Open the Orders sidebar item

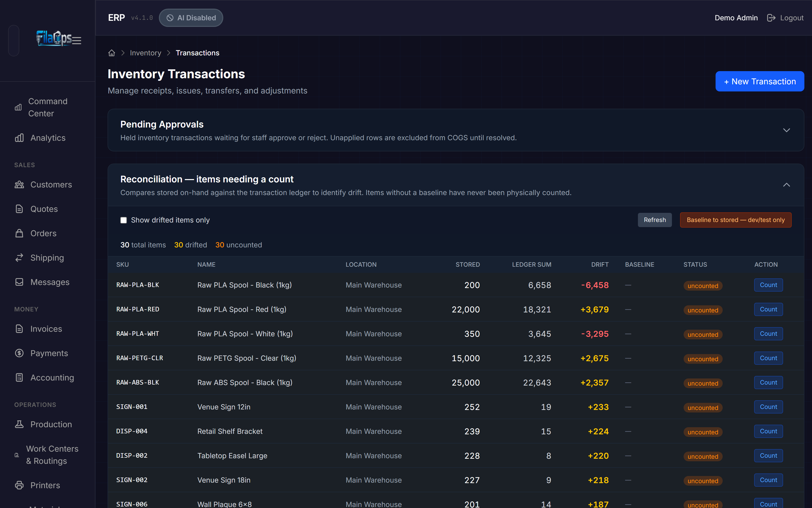48,233
